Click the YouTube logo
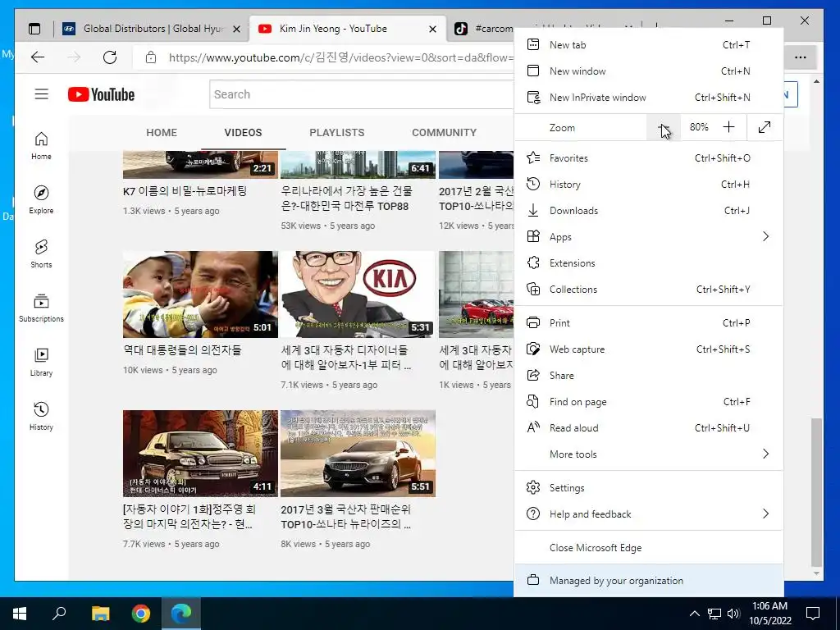The height and width of the screenshot is (630, 840). pyautogui.click(x=101, y=94)
